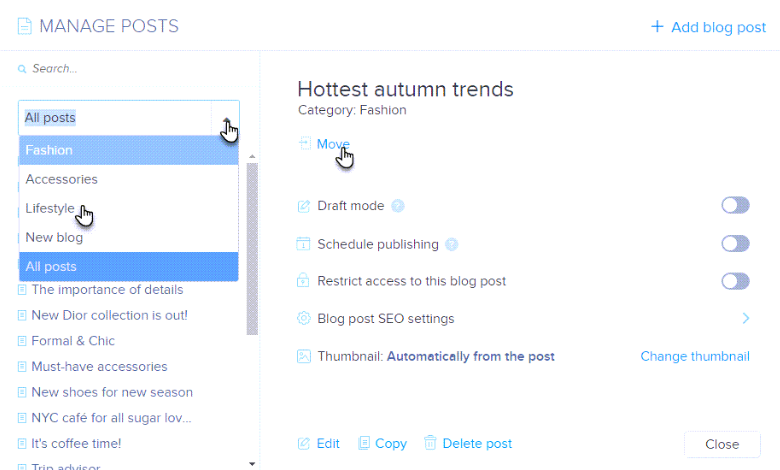The image size is (780, 470).
Task: Toggle Restrict access to this blog post
Action: pos(735,281)
